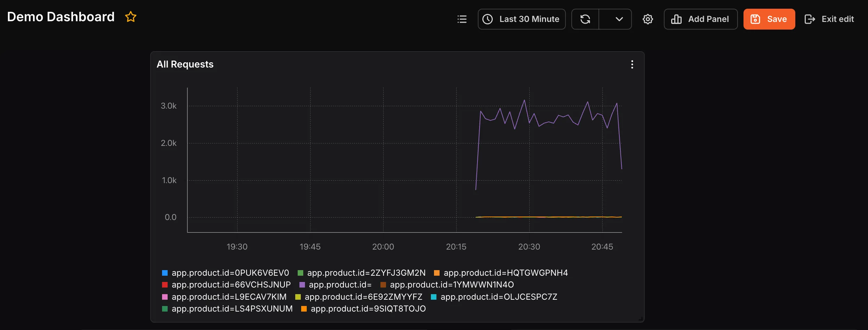Image resolution: width=868 pixels, height=330 pixels.
Task: Click the LS4PSXUNUM green legend swatch
Action: [165, 309]
